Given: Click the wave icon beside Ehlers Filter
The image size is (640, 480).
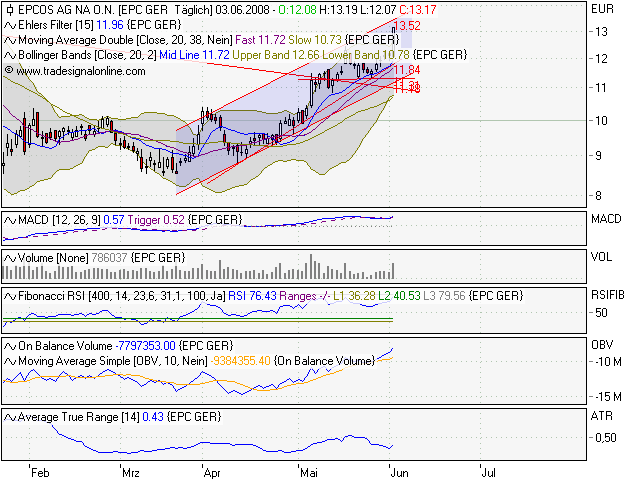Looking at the screenshot, I should pos(10,25).
